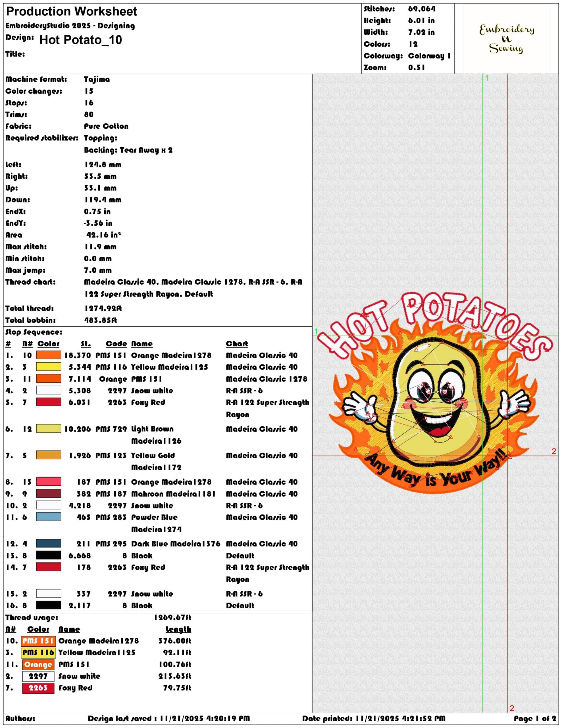Click the length value 213.63ft
The height and width of the screenshot is (728, 562).
175,676
